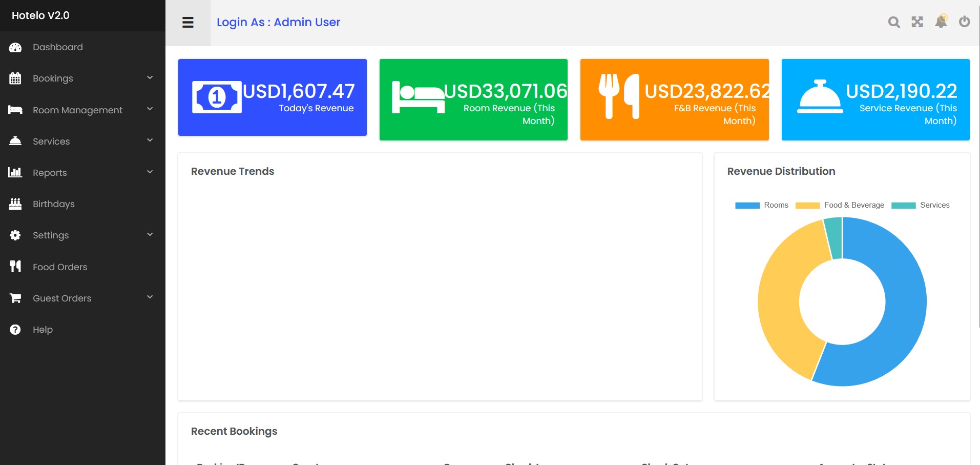Screen dimensions: 980x465
Task: Open the Services menu item
Action: click(x=82, y=141)
